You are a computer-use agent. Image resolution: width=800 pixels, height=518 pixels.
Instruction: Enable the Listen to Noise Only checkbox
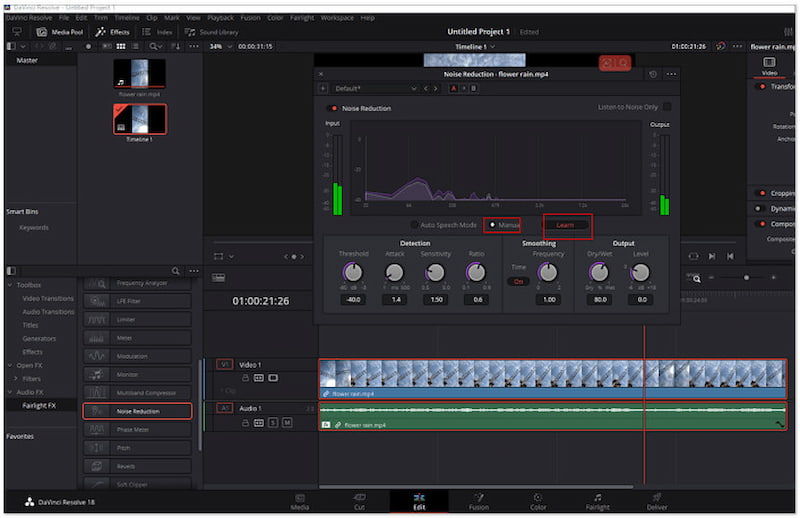pyautogui.click(x=667, y=107)
